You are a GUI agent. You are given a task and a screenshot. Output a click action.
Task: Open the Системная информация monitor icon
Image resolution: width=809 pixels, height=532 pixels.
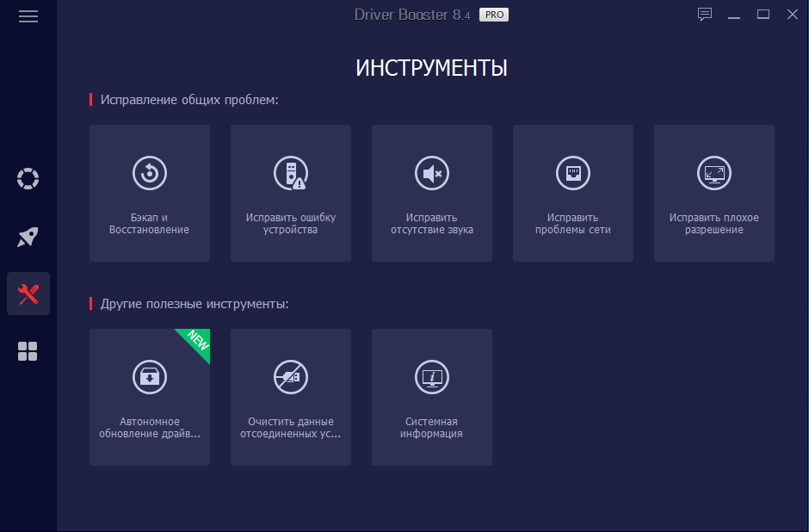431,376
